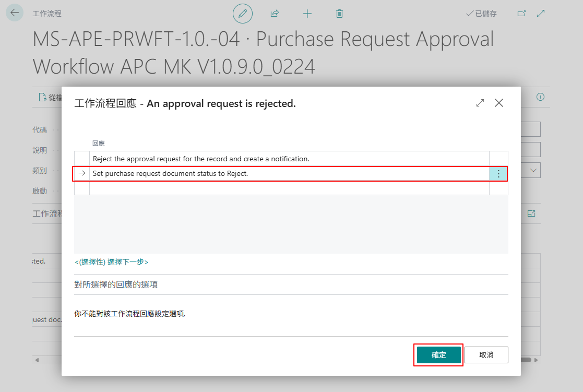The height and width of the screenshot is (392, 583).
Task: Click the pencil edit icon
Action: [242, 14]
